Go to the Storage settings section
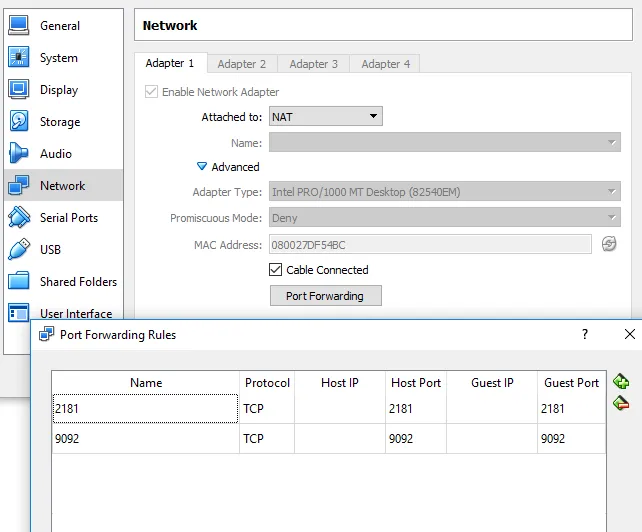This screenshot has height=532, width=642. pos(59,122)
